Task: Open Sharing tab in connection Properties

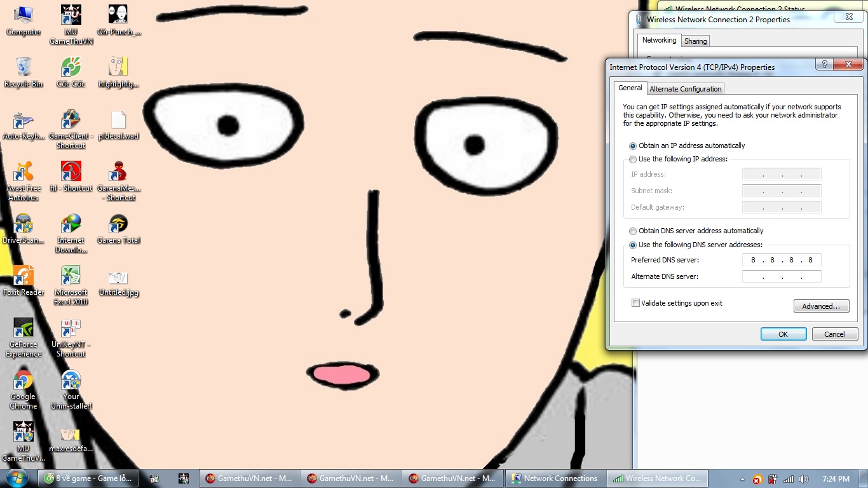Action: point(695,41)
